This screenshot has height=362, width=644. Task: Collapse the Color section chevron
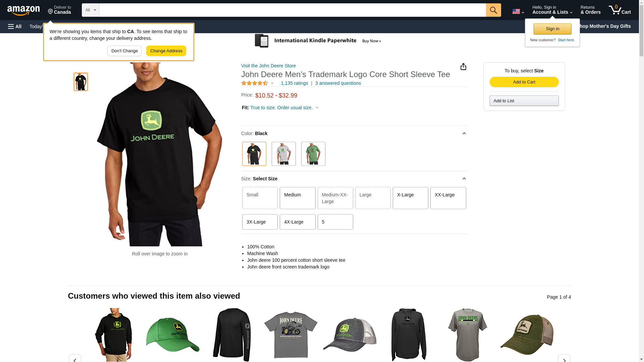coord(464,133)
